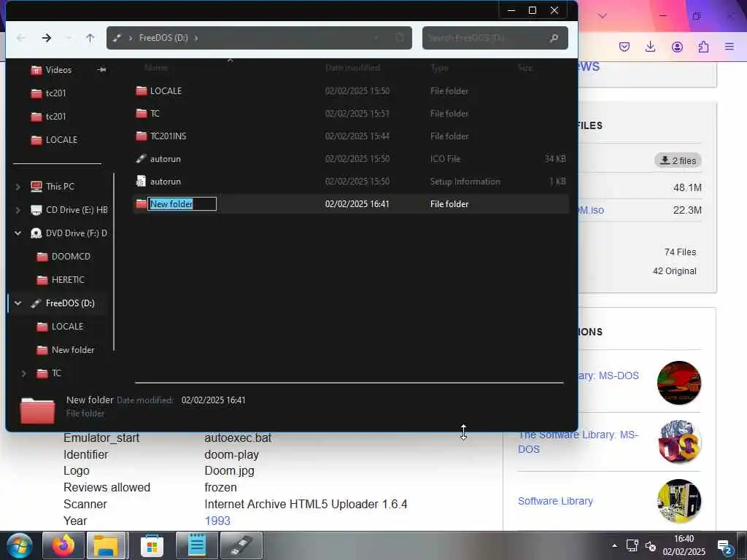Click the FreeDOS (D:) breadcrumb in the address bar
This screenshot has height=560, width=747.
tap(163, 38)
